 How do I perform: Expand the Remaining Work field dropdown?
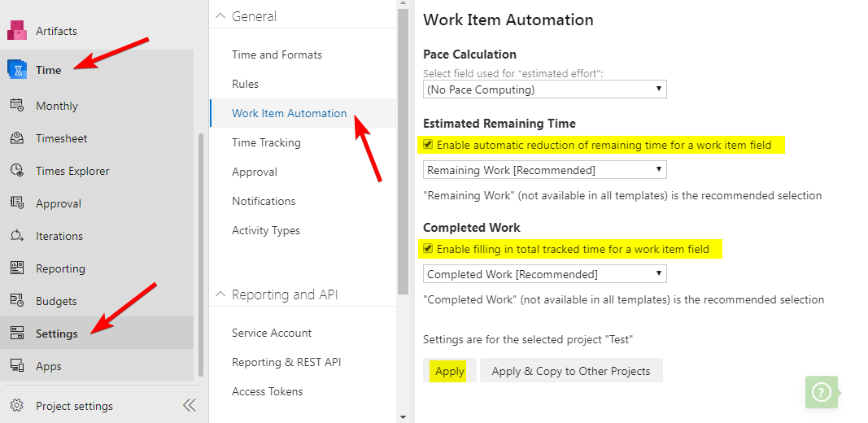pyautogui.click(x=544, y=170)
